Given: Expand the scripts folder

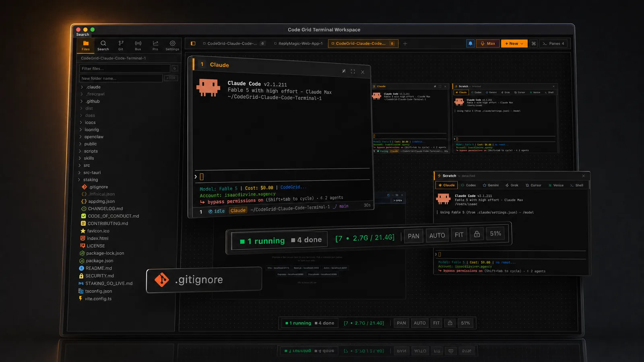Looking at the screenshot, I should tap(89, 151).
